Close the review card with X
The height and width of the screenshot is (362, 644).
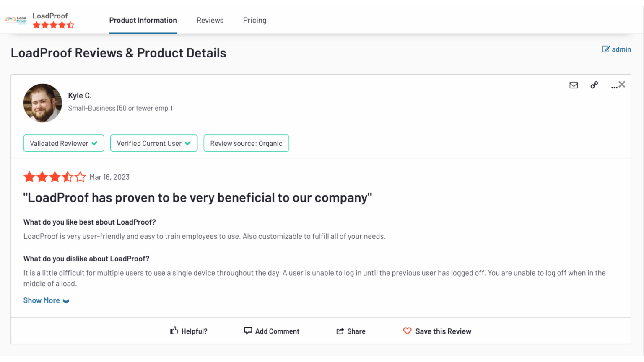coord(622,84)
